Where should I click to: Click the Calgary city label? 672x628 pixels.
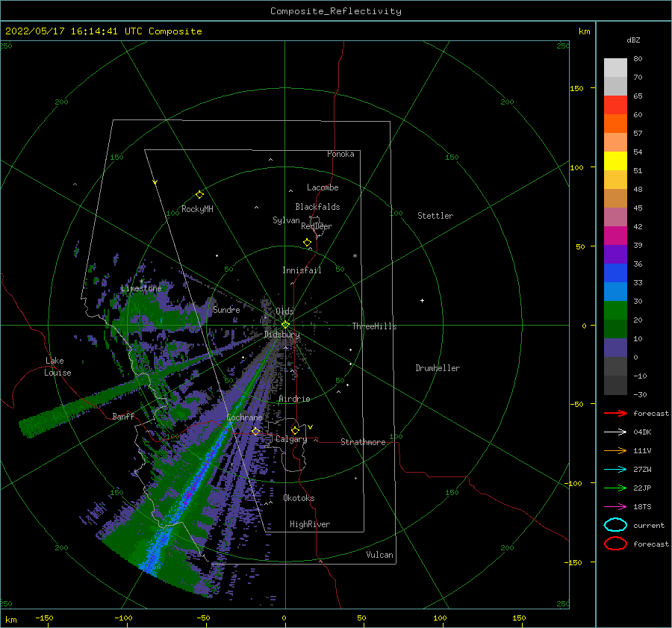[291, 439]
